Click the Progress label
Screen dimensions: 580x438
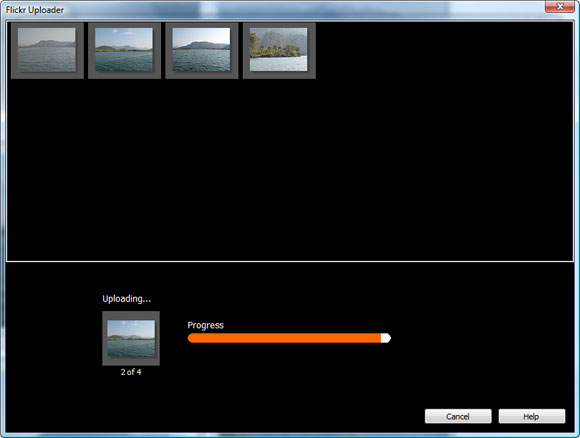[x=205, y=325]
